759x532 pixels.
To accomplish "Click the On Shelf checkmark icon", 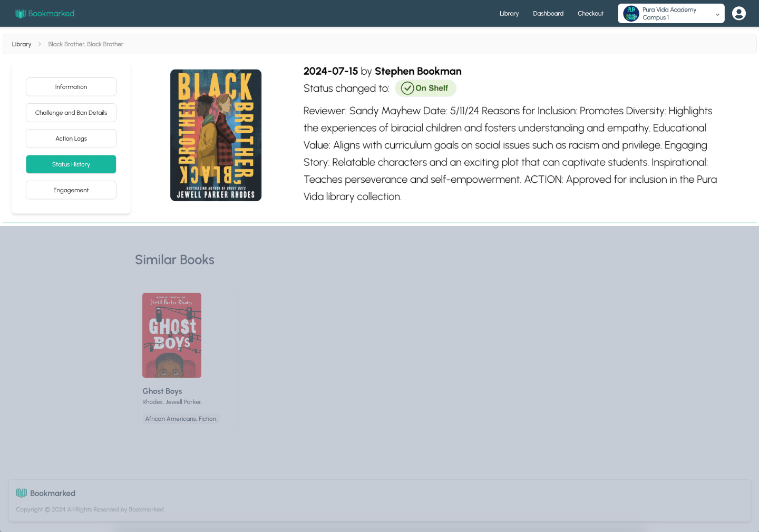I will click(407, 88).
